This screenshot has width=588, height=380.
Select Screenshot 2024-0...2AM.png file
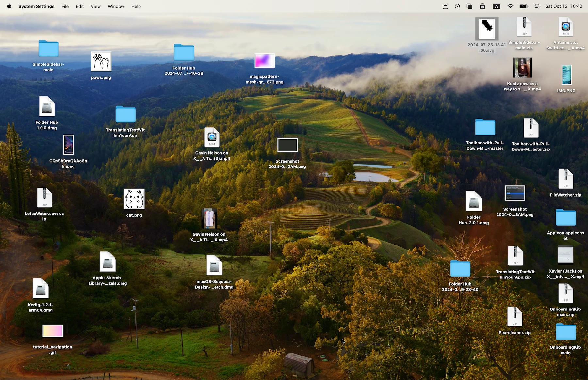click(x=287, y=145)
